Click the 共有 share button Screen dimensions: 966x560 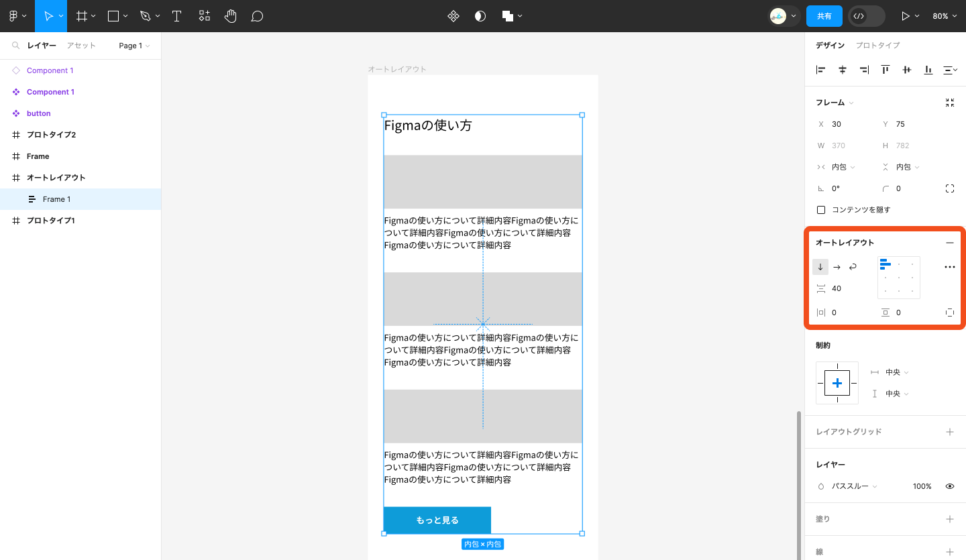pos(824,16)
